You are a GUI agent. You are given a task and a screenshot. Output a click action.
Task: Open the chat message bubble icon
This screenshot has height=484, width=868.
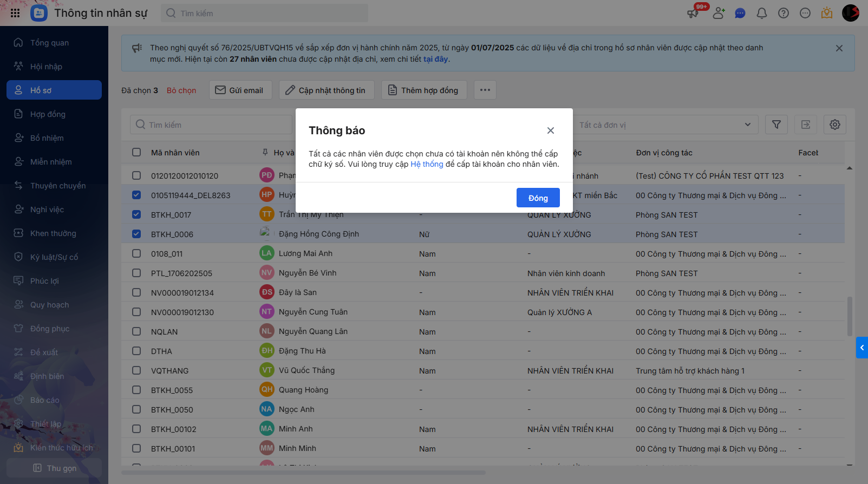740,13
